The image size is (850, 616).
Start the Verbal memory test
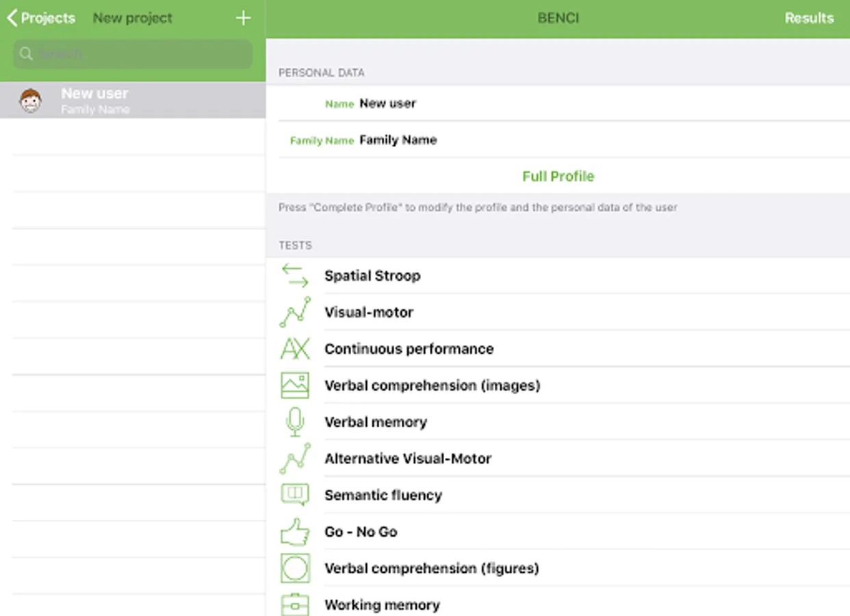click(558, 422)
